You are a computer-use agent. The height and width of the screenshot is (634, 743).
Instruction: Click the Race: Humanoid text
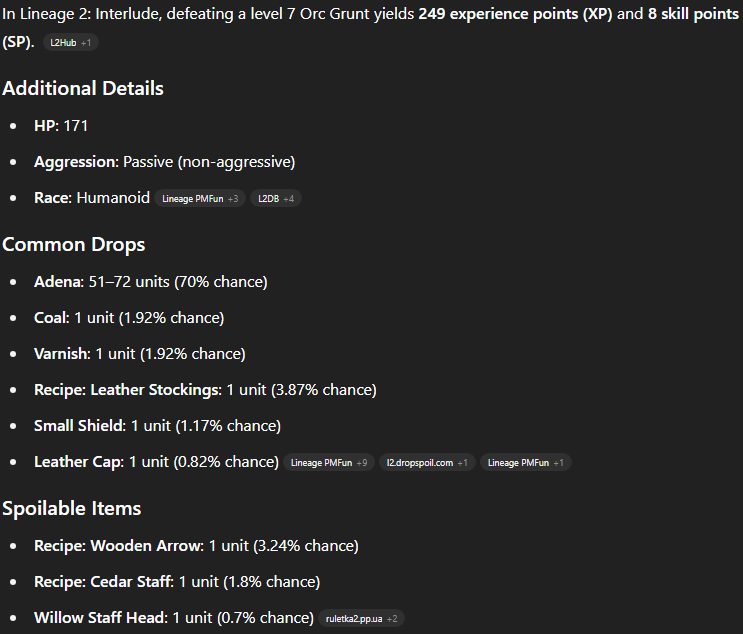tap(92, 198)
